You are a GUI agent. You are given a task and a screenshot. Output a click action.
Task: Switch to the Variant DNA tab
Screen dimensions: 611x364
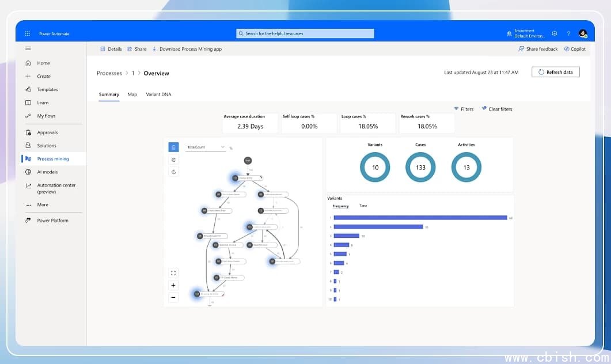click(x=158, y=94)
